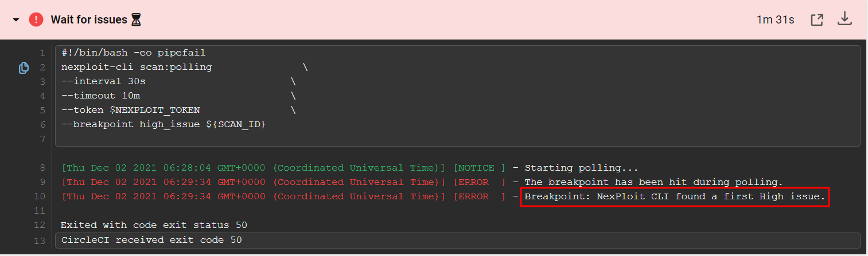
Task: Click the hourglass icon beside step title
Action: tap(136, 20)
